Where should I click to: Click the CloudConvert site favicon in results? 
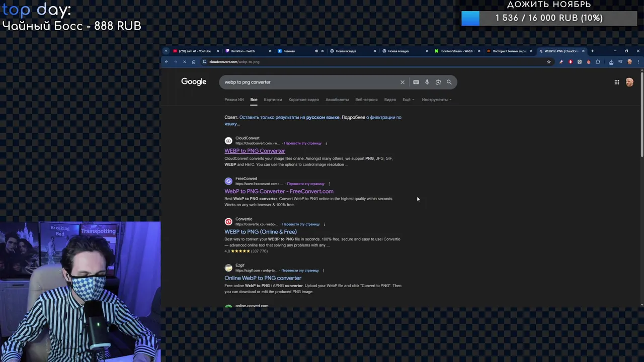pos(228,140)
